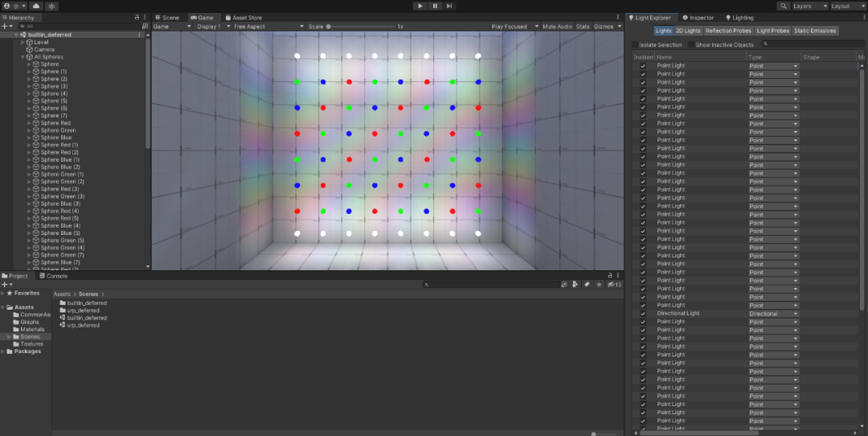This screenshot has height=436, width=868.
Task: Open the cloud services icon
Action: tap(36, 6)
